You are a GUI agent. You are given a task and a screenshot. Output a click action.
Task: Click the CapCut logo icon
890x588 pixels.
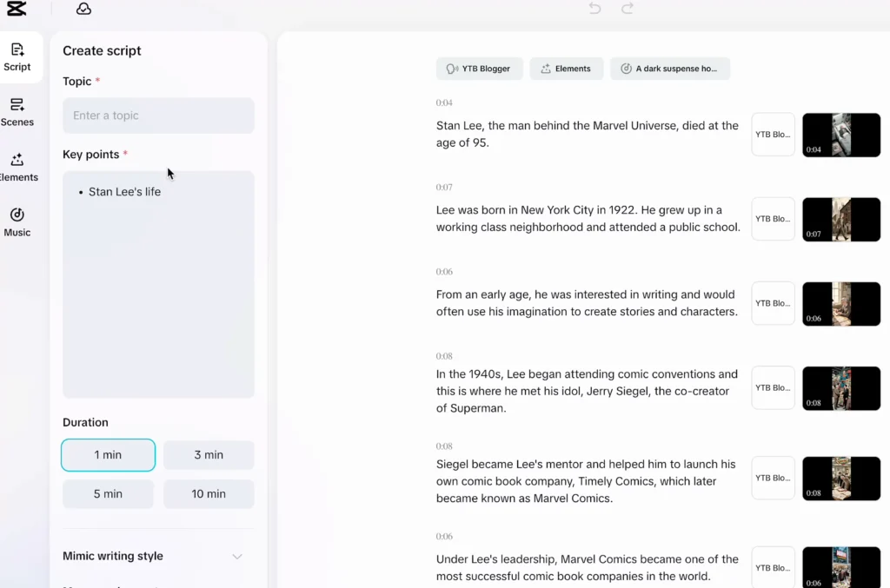(17, 9)
